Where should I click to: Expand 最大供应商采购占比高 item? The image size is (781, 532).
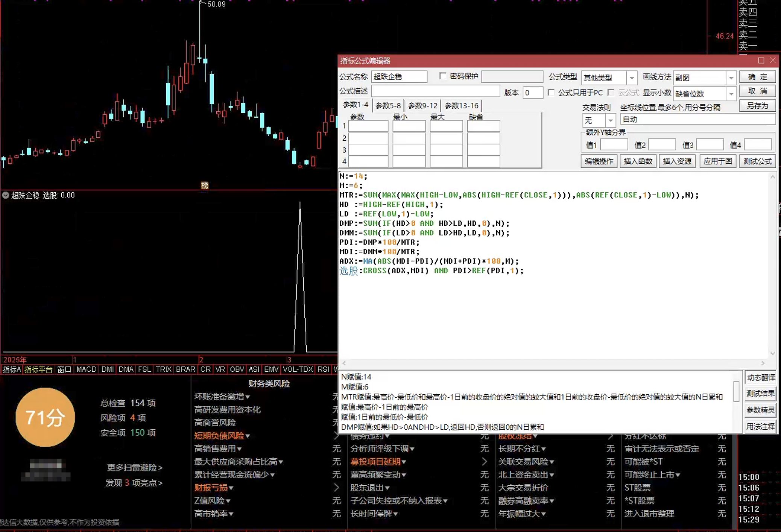(x=281, y=462)
